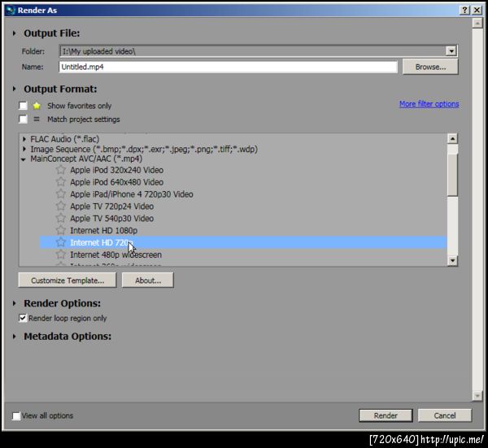
Task: Enable Match project settings checkbox
Action: coord(23,120)
